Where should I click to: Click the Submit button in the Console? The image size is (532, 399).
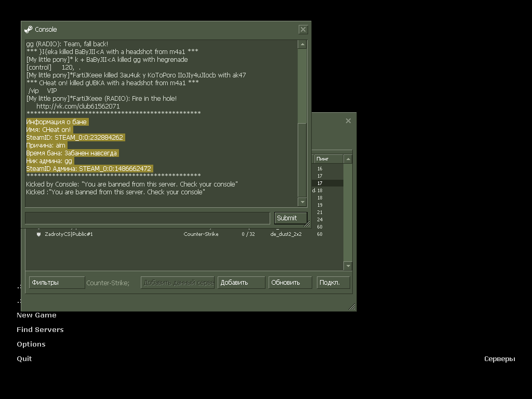pos(290,218)
